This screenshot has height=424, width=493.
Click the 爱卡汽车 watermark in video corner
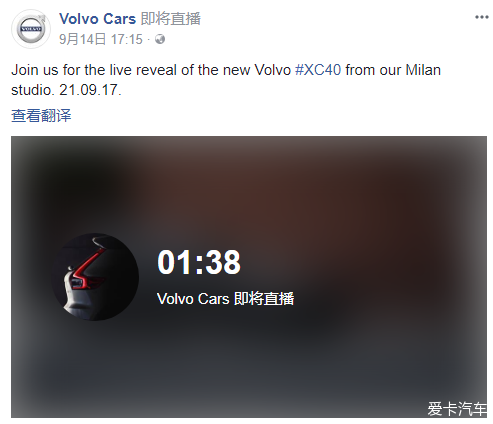click(x=457, y=408)
